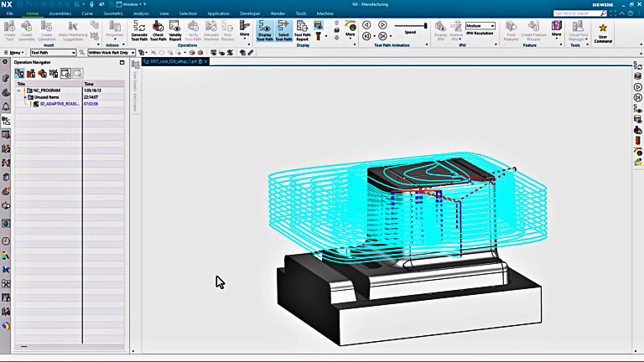Open the Validity Report
The image size is (644, 362).
pos(175,31)
